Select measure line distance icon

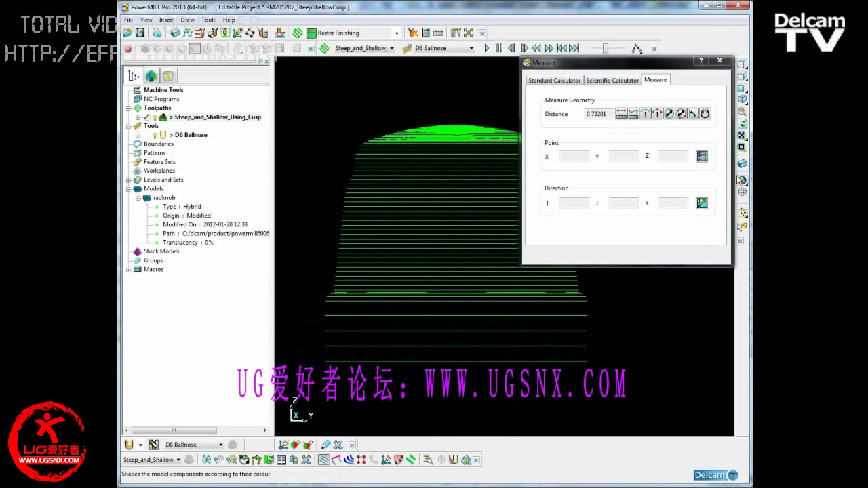(621, 114)
